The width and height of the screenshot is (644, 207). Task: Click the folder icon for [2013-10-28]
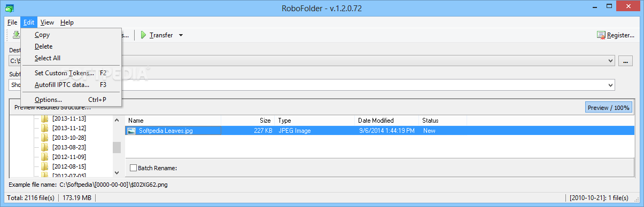click(x=45, y=138)
